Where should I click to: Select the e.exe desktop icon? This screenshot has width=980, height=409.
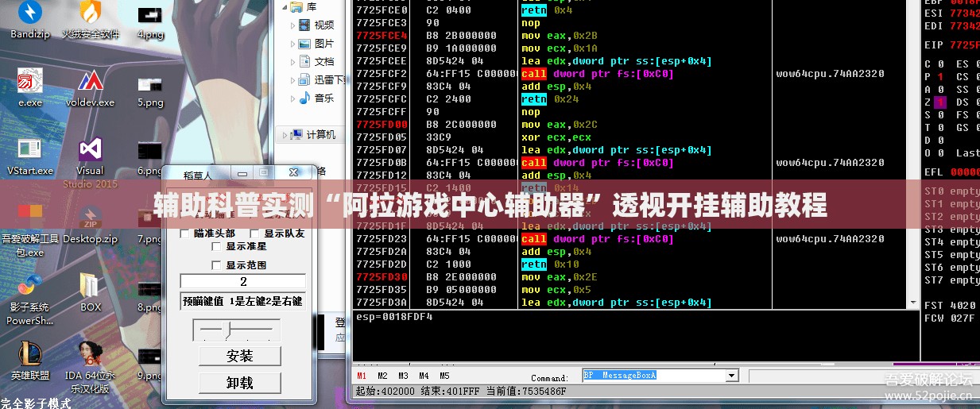tap(30, 87)
